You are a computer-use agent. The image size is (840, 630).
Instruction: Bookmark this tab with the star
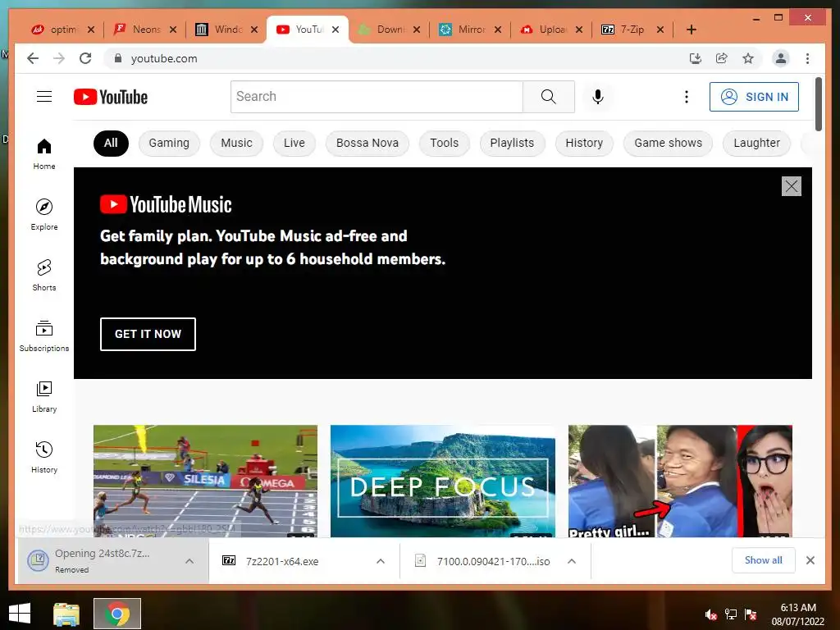(748, 58)
